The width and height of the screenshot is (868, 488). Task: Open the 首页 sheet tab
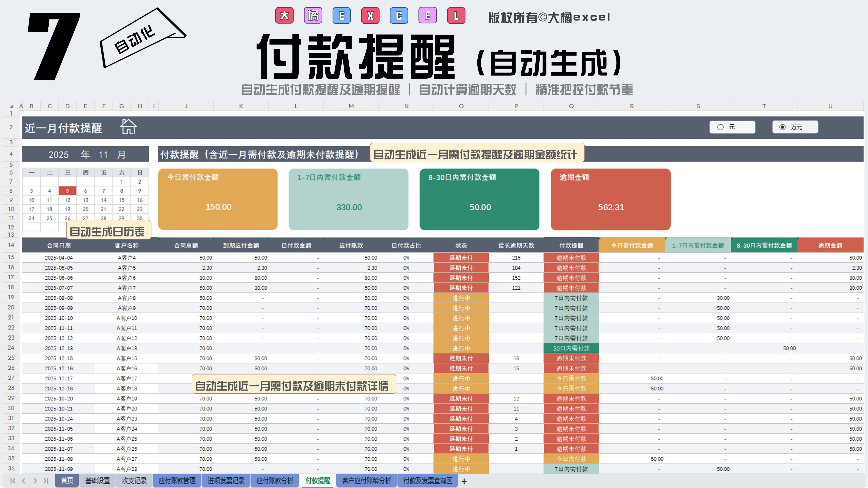tap(67, 481)
